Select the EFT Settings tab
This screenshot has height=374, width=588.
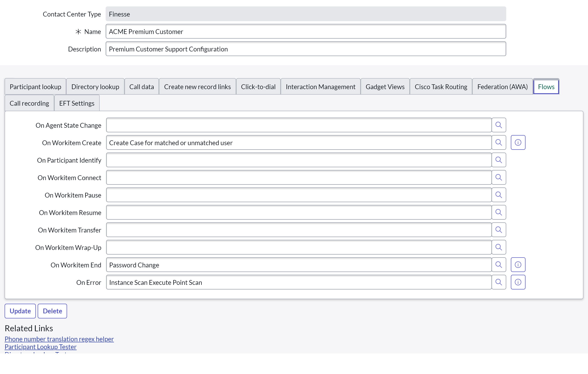coord(77,103)
